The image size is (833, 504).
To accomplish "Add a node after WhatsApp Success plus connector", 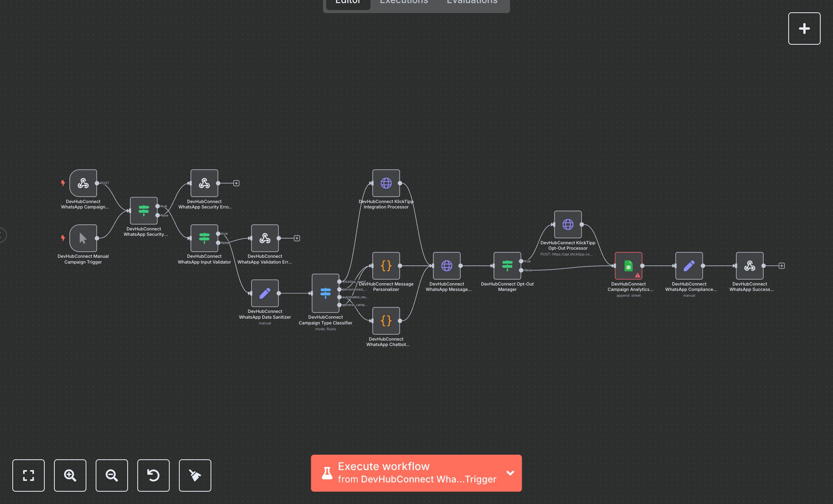I will [x=782, y=266].
